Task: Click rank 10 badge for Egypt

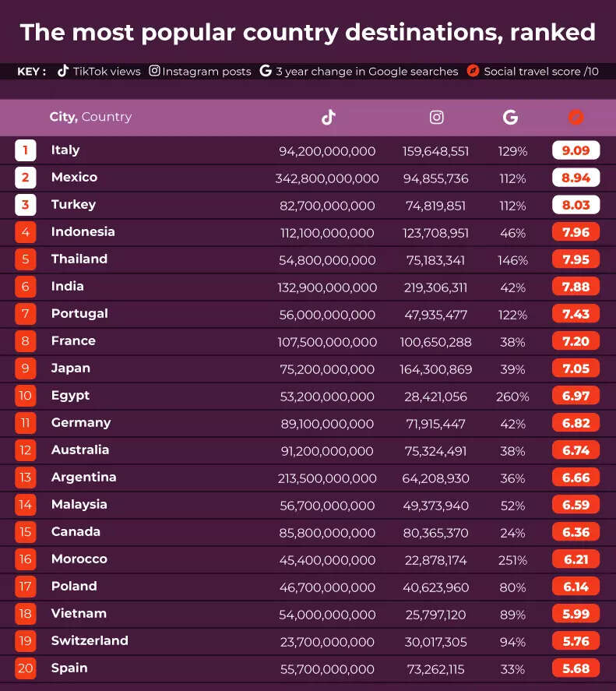Action: 25,395
